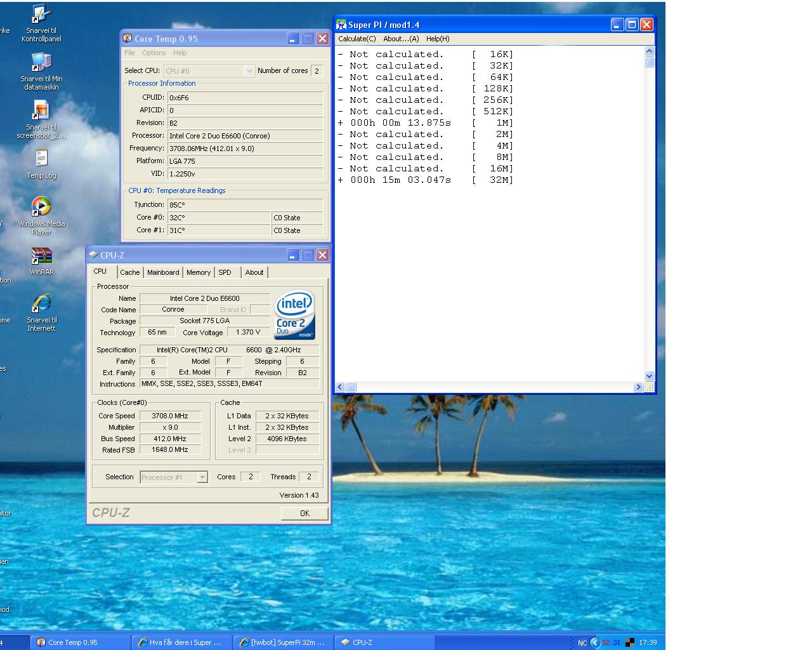The height and width of the screenshot is (650, 812).
Task: Click the CPUID field 0x6F6
Action: click(x=245, y=98)
